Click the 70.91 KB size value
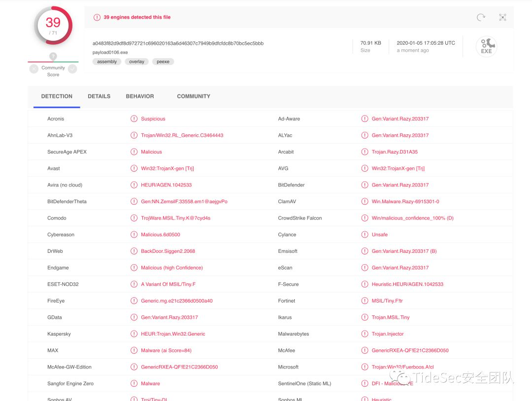The height and width of the screenshot is (401, 532). pos(370,43)
